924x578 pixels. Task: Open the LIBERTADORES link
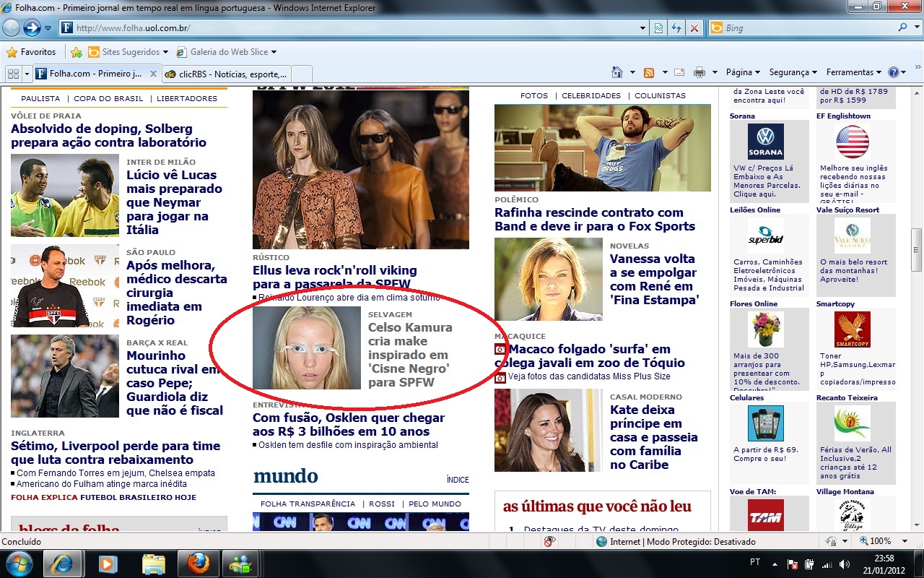pyautogui.click(x=187, y=98)
